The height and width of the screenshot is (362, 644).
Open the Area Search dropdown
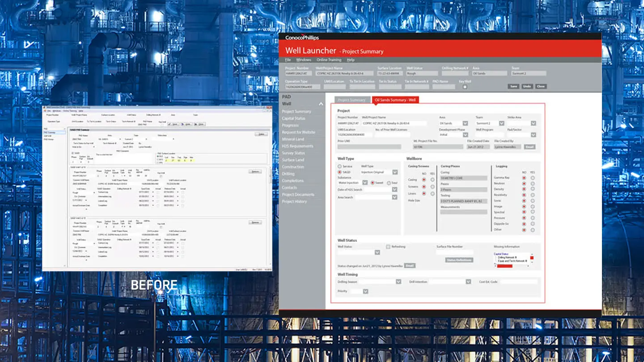pos(394,197)
